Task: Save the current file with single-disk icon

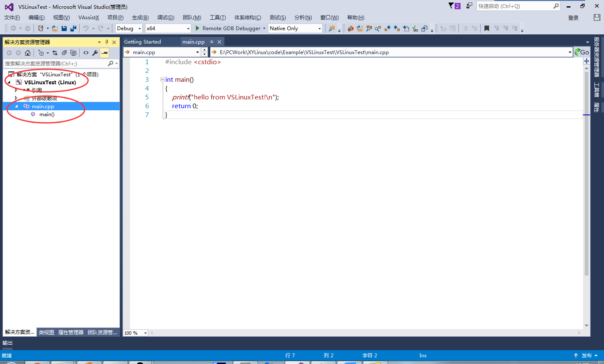Action: [64, 29]
